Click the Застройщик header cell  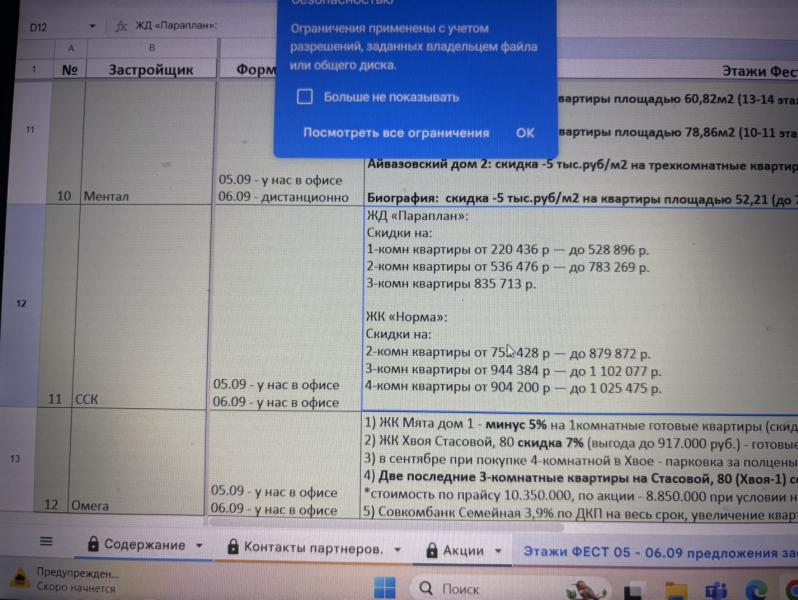point(151,69)
